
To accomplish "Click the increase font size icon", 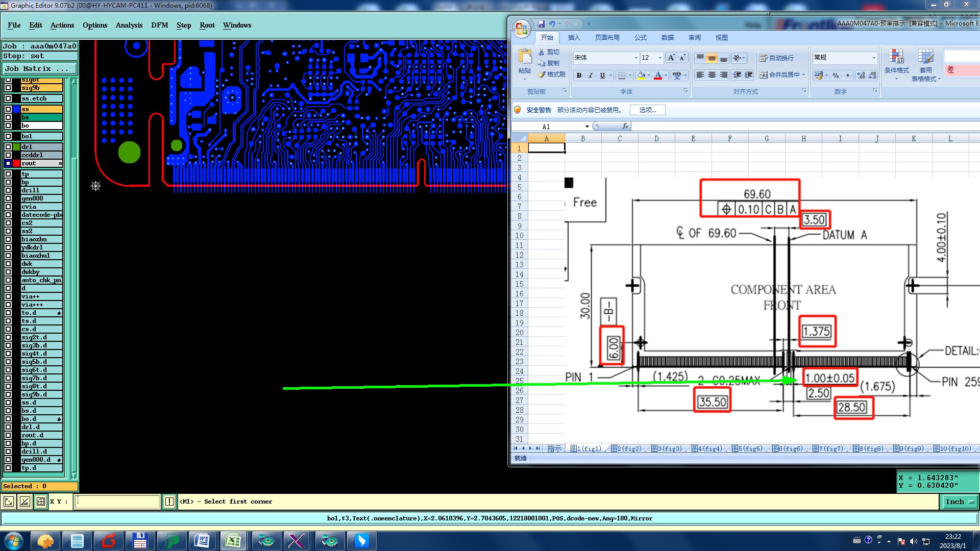I will [x=671, y=58].
